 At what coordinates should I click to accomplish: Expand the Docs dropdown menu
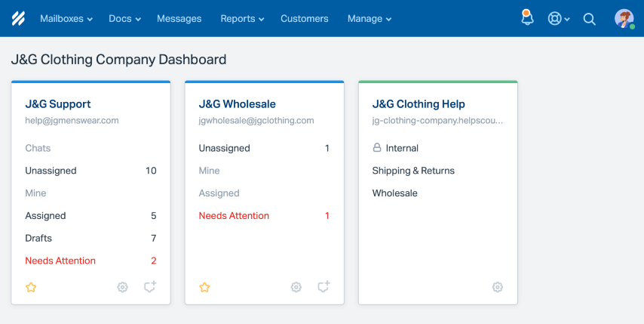point(124,19)
